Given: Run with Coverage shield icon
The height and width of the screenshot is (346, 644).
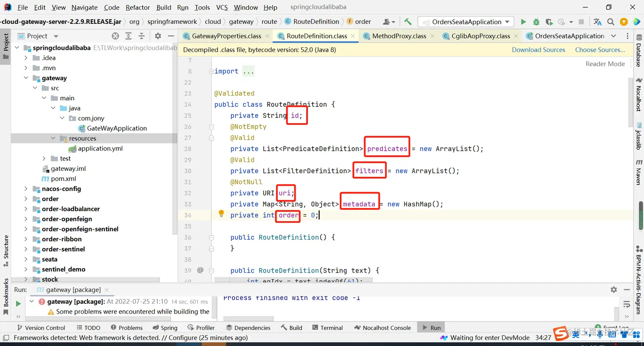Looking at the screenshot, I should 549,22.
